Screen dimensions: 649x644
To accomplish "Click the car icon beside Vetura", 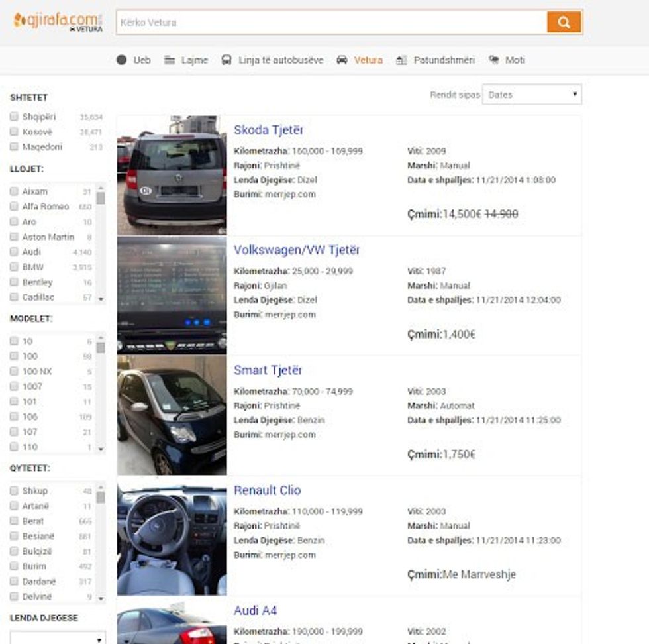I will pos(342,60).
